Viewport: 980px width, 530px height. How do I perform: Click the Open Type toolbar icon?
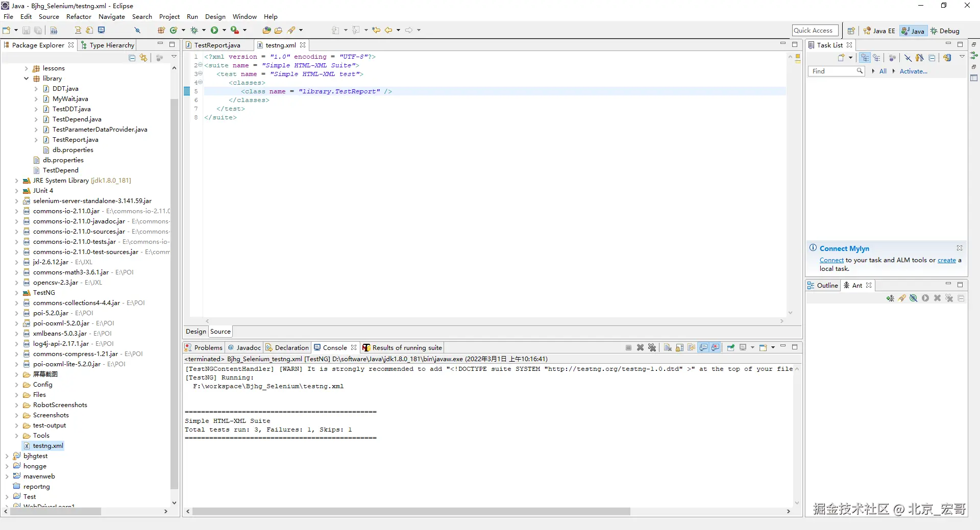click(x=266, y=30)
